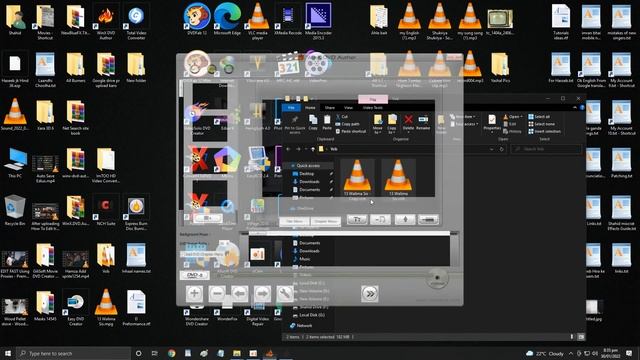Viewport: 640px width, 360px height.
Task: Open the File tab in File Explorer
Action: [x=291, y=107]
